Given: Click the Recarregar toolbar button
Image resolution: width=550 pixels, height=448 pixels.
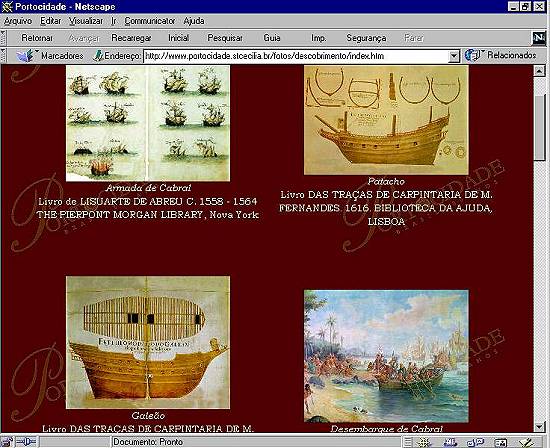Looking at the screenshot, I should 131,38.
